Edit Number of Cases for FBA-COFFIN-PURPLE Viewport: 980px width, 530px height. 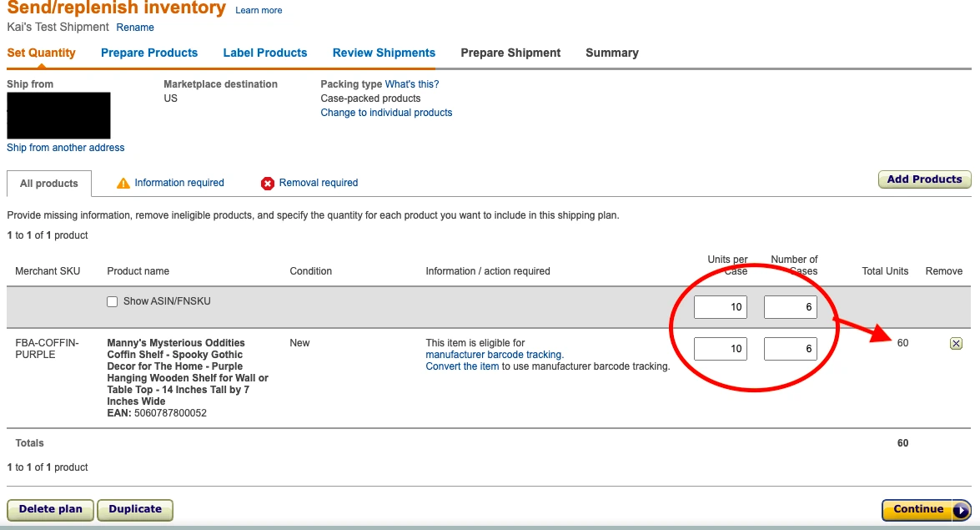(x=790, y=349)
